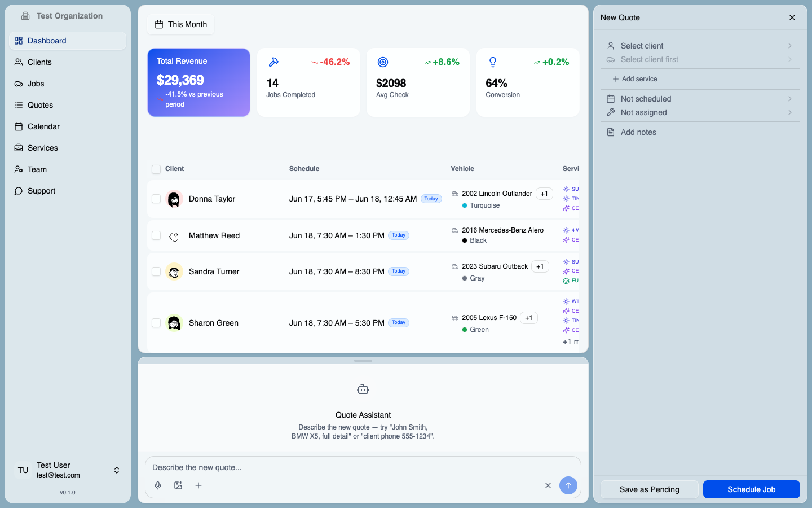Open the Not assigned chevron
812x508 pixels.
[790, 112]
